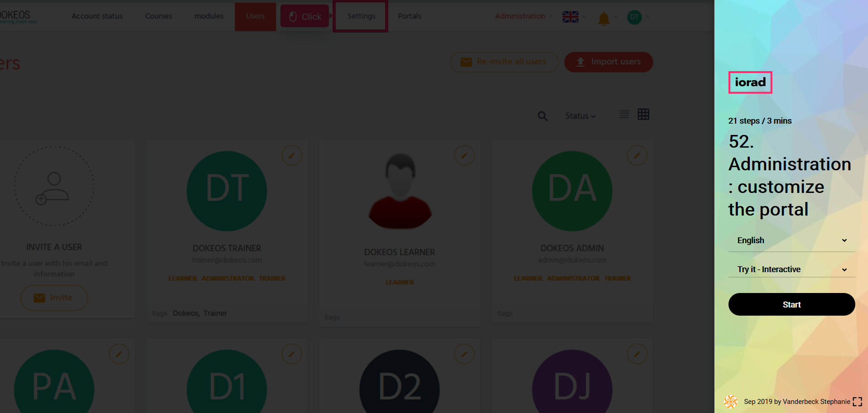868x413 pixels.
Task: Open the UK flag language selector
Action: [570, 17]
